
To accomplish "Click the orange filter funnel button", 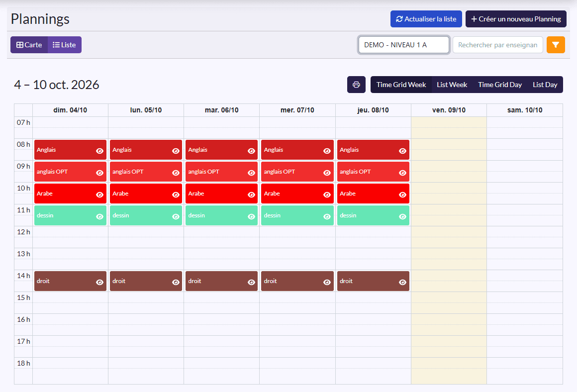I will pyautogui.click(x=556, y=45).
